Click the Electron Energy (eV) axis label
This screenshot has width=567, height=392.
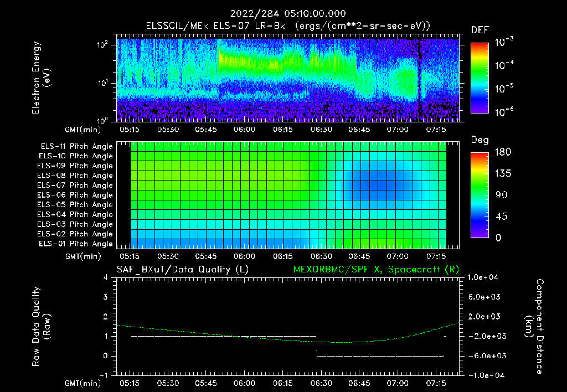(x=41, y=78)
